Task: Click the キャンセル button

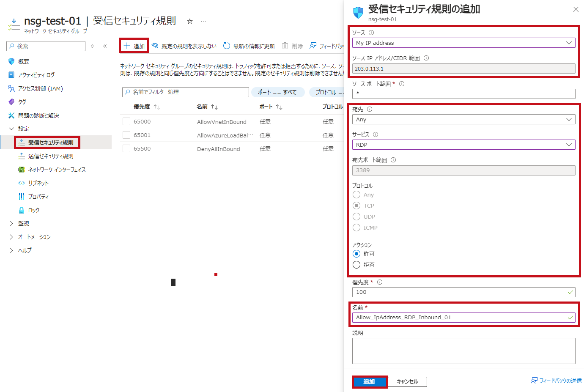Action: coord(407,381)
